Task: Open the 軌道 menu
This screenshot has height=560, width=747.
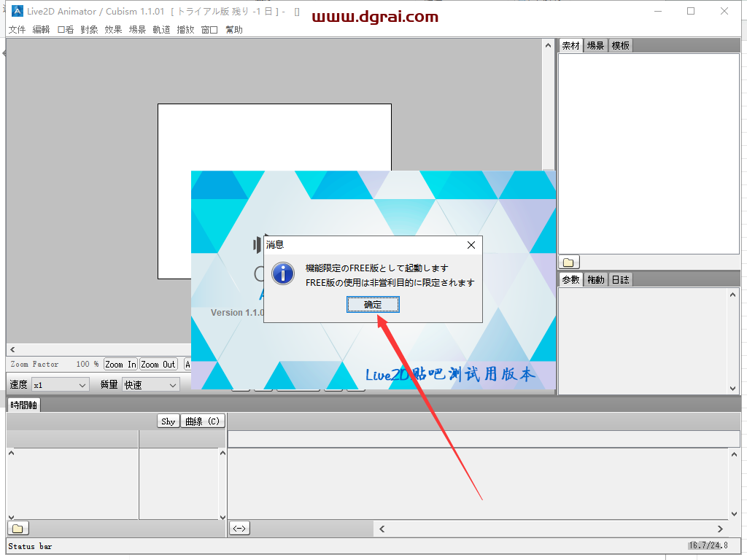Action: pos(161,29)
